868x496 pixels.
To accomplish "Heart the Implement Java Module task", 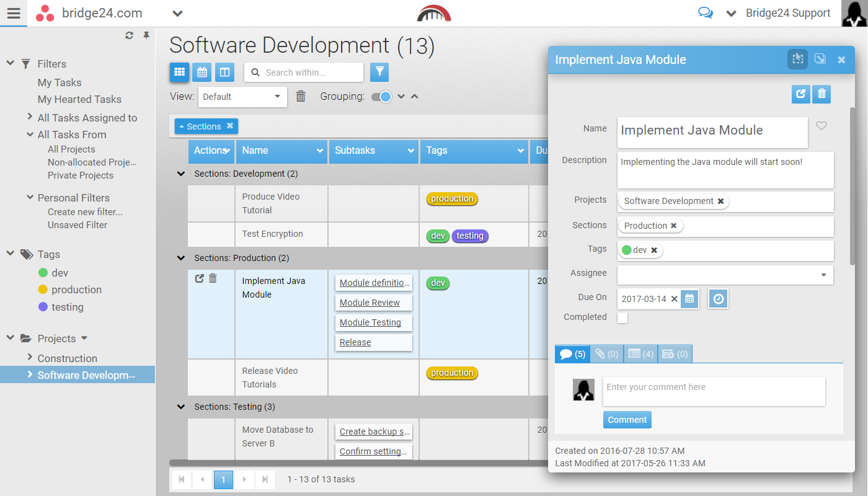I will 821,126.
